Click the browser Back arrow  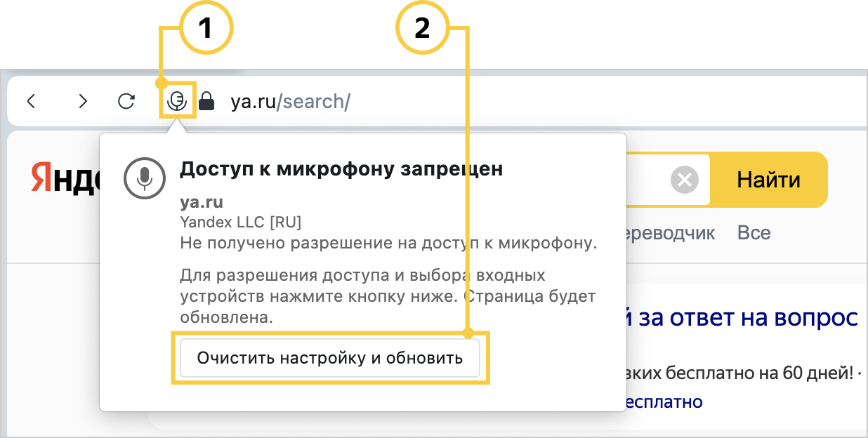coord(31,101)
